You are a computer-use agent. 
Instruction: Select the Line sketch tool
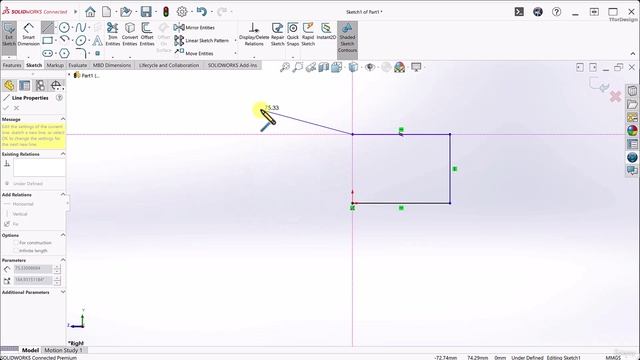[47, 28]
